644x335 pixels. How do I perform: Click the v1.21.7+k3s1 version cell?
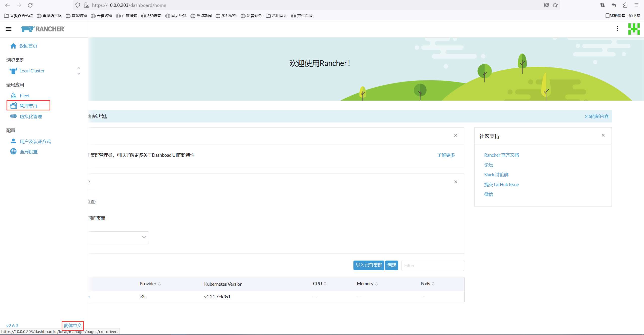pos(217,297)
